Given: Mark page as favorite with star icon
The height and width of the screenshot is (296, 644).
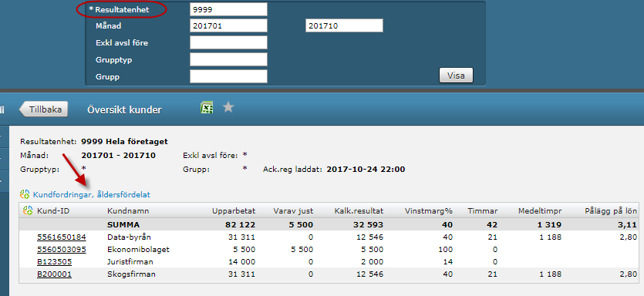Looking at the screenshot, I should 228,108.
